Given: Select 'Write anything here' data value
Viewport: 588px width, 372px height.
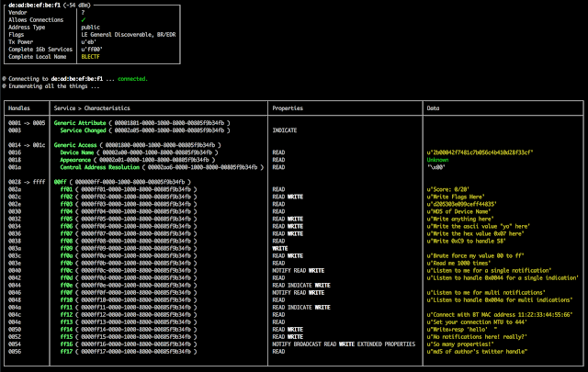Looking at the screenshot, I should click(x=460, y=219).
